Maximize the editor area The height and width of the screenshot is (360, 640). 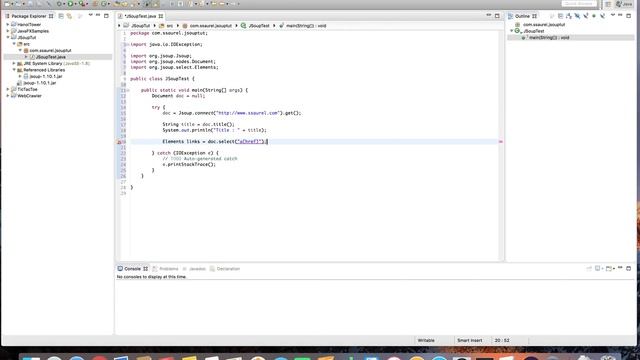(497, 16)
